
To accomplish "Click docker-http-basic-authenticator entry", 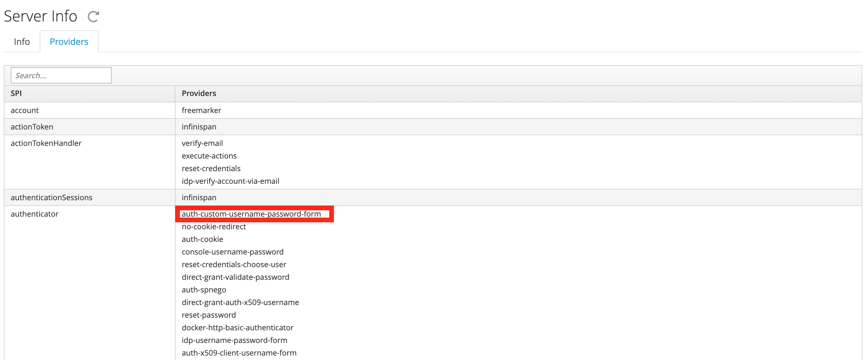I will tap(237, 328).
